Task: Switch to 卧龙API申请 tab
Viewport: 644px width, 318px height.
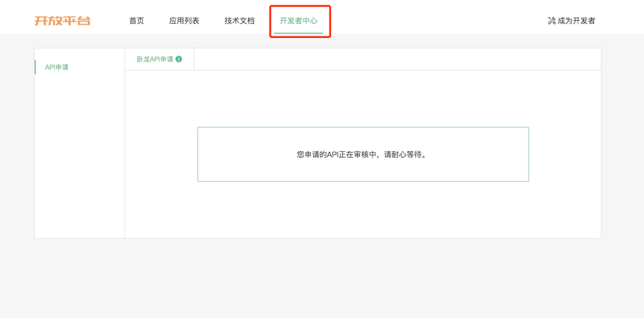Action: 155,59
